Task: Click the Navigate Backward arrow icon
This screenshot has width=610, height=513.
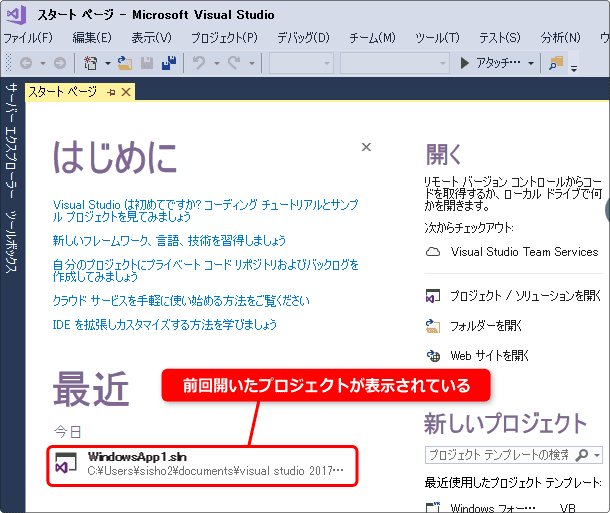Action: (x=26, y=63)
